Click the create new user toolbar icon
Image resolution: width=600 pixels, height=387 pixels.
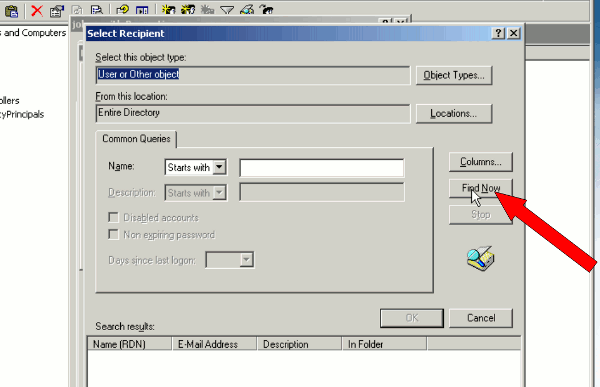point(168,9)
